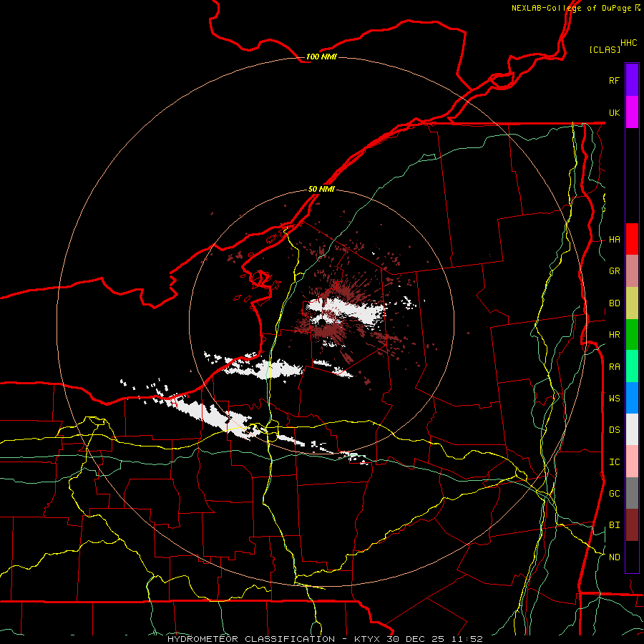Click the 'DS' legend label
Viewport: 644px width, 644px height.
(614, 430)
